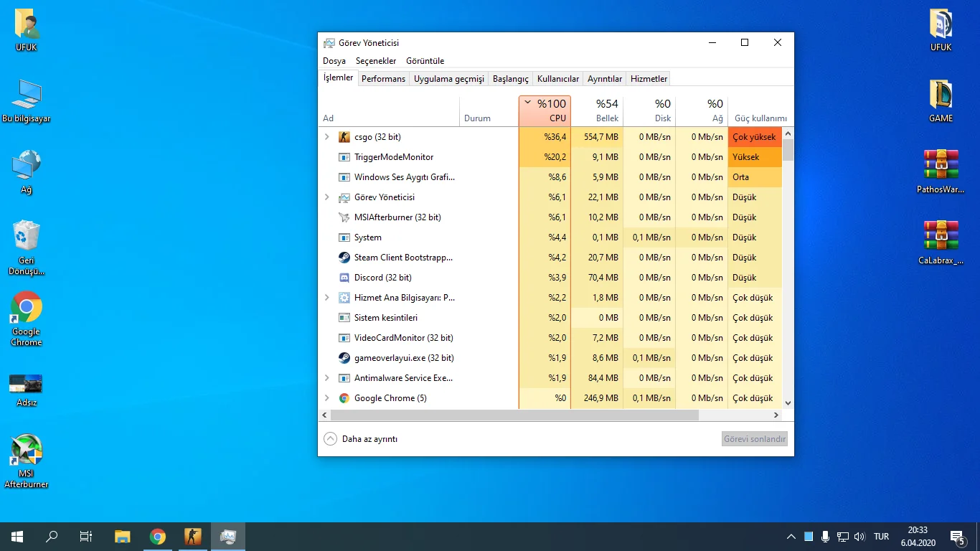Click the Görevi sonlandır button

pyautogui.click(x=754, y=439)
